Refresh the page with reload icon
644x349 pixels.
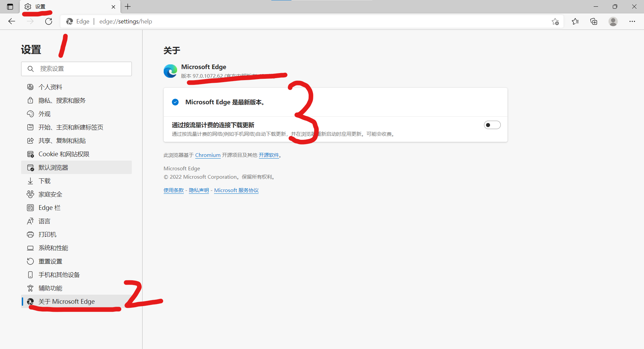click(49, 21)
